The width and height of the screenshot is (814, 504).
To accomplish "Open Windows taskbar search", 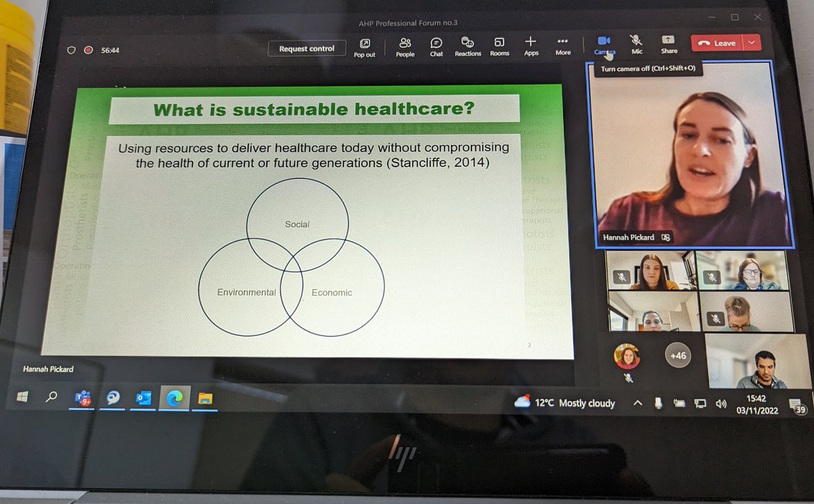I will (x=52, y=398).
